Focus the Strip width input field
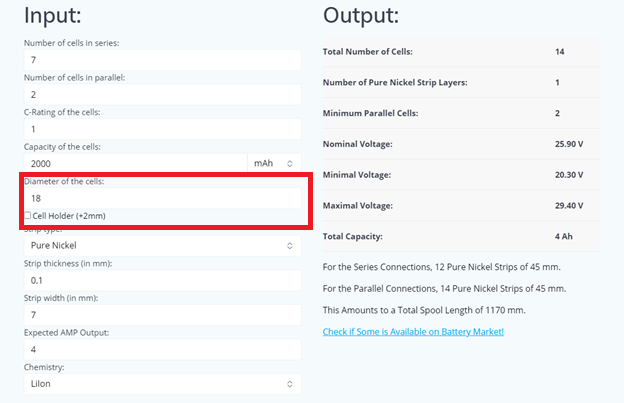The width and height of the screenshot is (624, 403). tap(161, 315)
